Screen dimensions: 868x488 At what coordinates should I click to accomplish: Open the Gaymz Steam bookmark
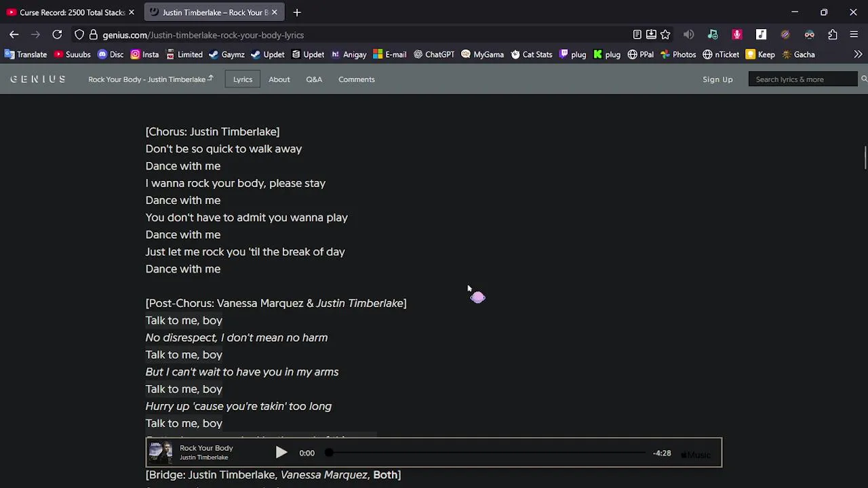point(226,54)
